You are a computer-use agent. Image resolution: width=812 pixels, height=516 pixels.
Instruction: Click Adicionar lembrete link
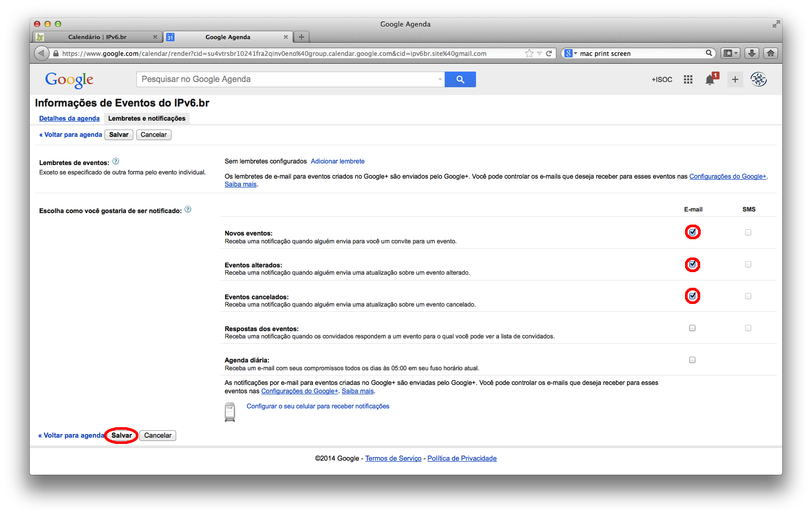click(338, 161)
